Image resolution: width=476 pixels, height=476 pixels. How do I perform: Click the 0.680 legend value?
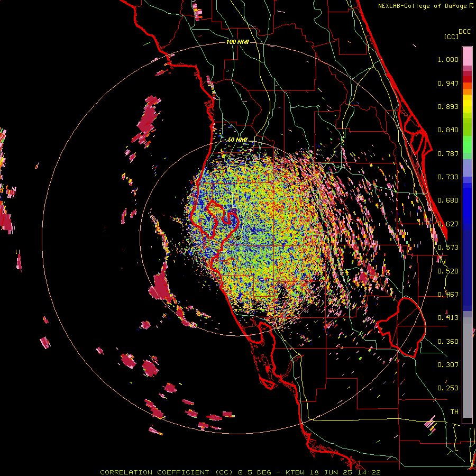coord(448,200)
